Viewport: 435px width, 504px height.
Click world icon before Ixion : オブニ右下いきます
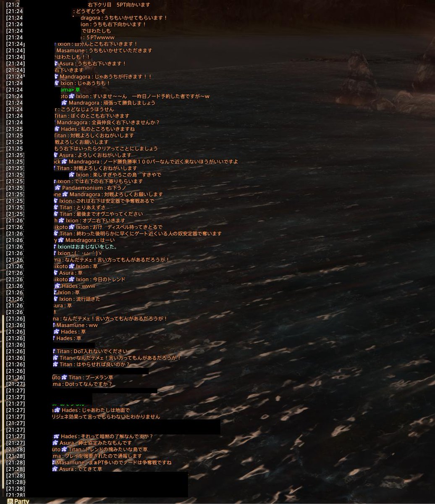[x=61, y=220]
